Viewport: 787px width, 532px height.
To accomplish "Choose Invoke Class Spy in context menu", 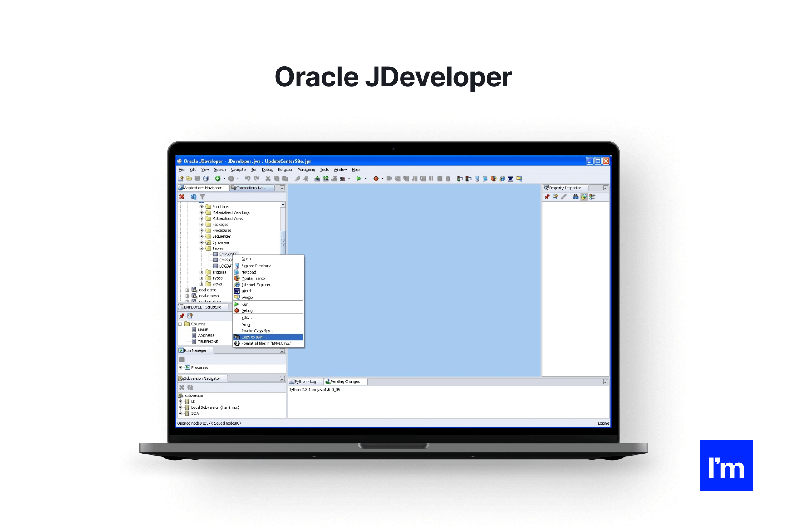I will [268, 331].
